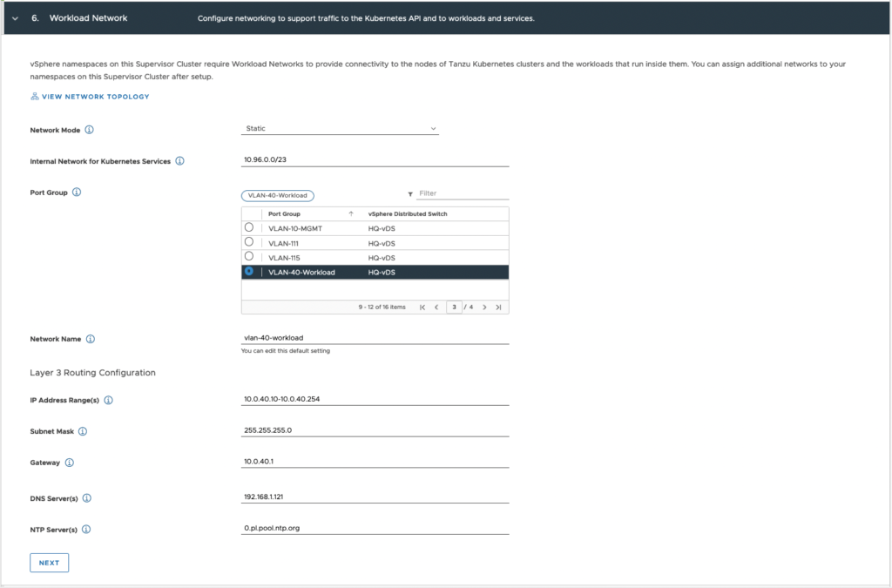Open the Network Mode dropdown showing Static
Viewport: 892px width, 588px height.
(x=340, y=127)
